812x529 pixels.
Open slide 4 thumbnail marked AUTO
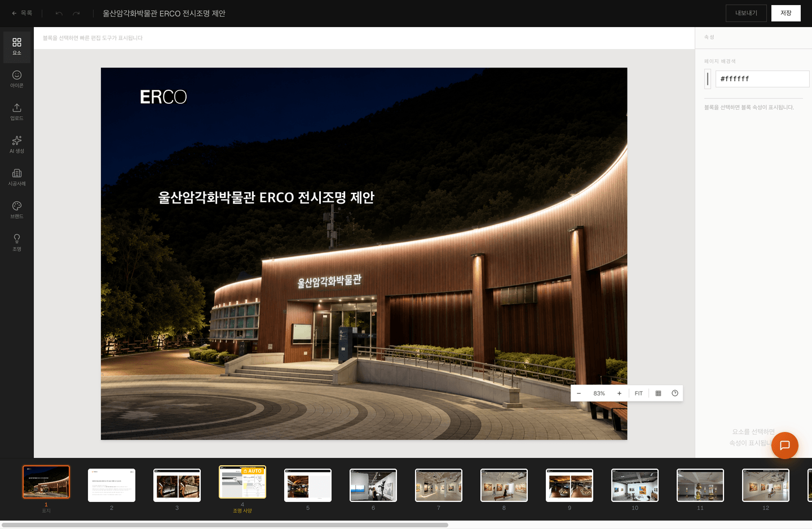coord(242,482)
